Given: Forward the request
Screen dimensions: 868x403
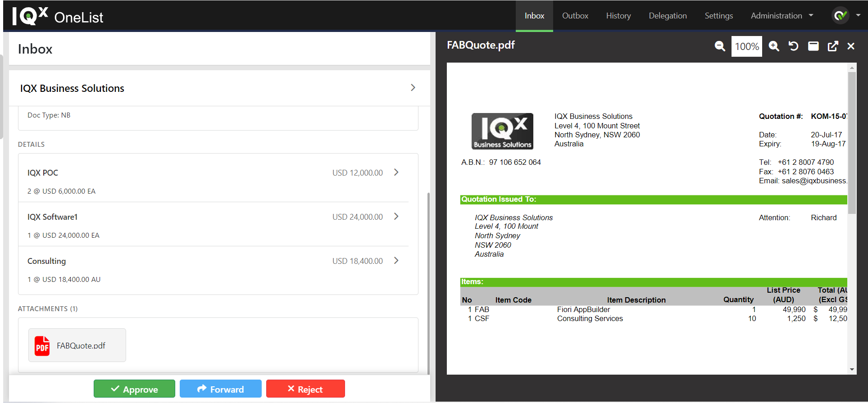Looking at the screenshot, I should (x=221, y=389).
